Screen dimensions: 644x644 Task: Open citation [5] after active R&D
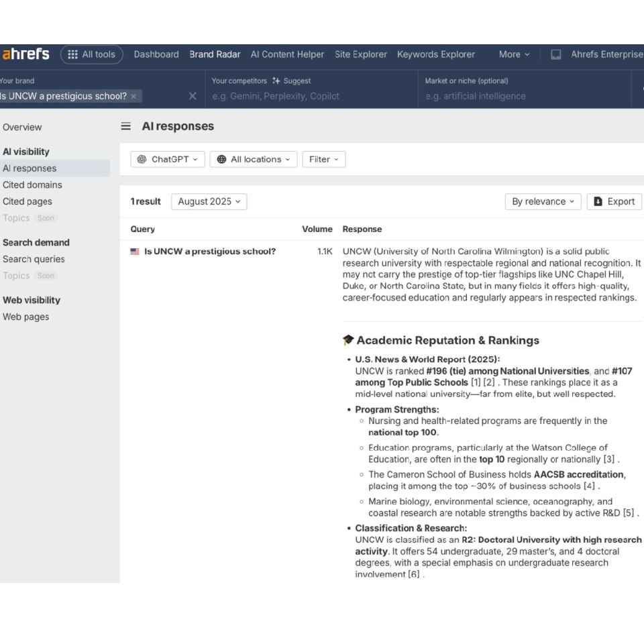[629, 513]
